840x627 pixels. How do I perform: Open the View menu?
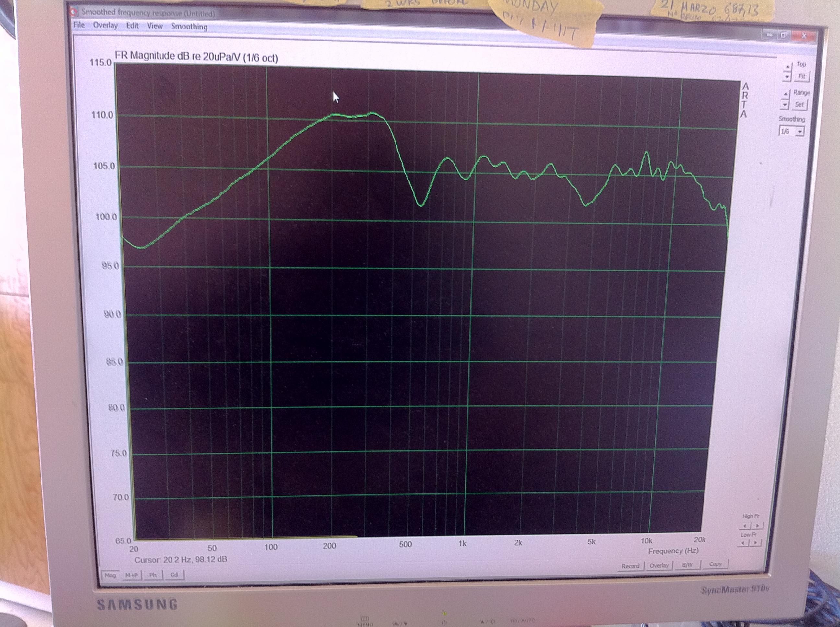pos(155,26)
